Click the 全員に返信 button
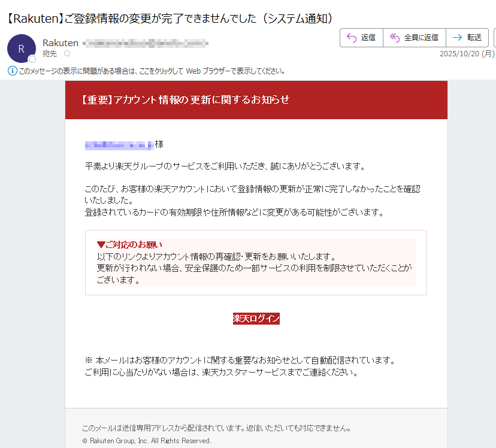Screen dimensions: 496x448 tap(414, 37)
